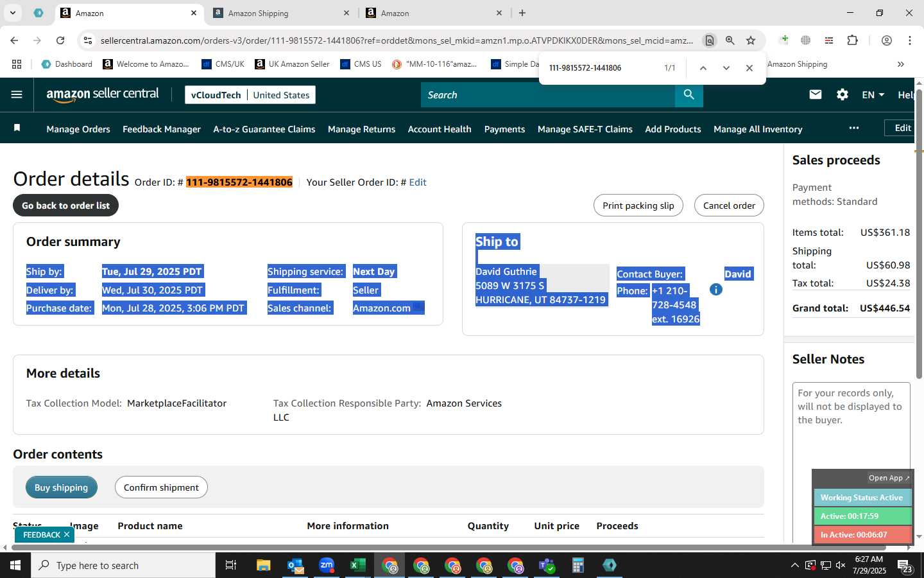Open the Windows notification center
Screen dimensions: 924x578
click(905, 565)
